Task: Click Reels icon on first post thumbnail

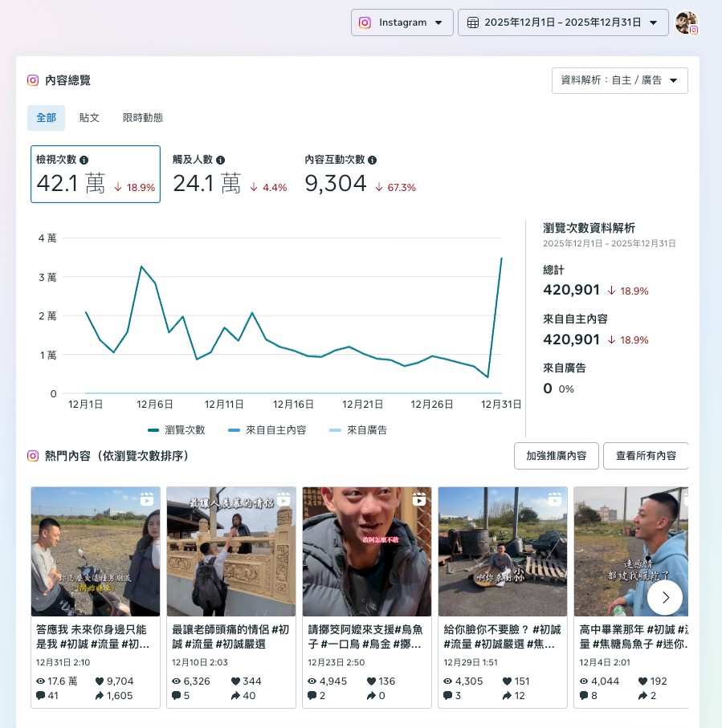Action: [x=146, y=499]
